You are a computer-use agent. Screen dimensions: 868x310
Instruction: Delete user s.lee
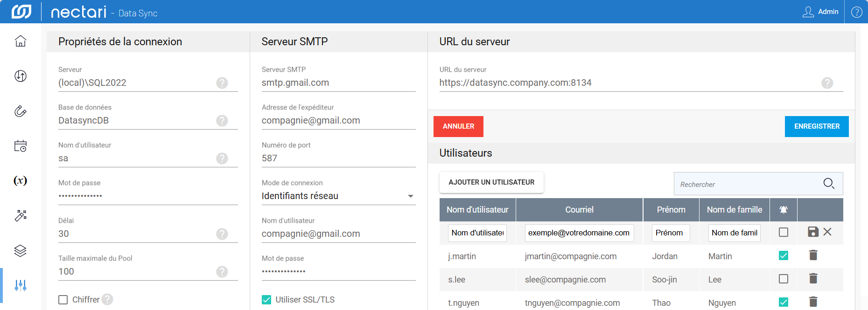click(x=813, y=278)
